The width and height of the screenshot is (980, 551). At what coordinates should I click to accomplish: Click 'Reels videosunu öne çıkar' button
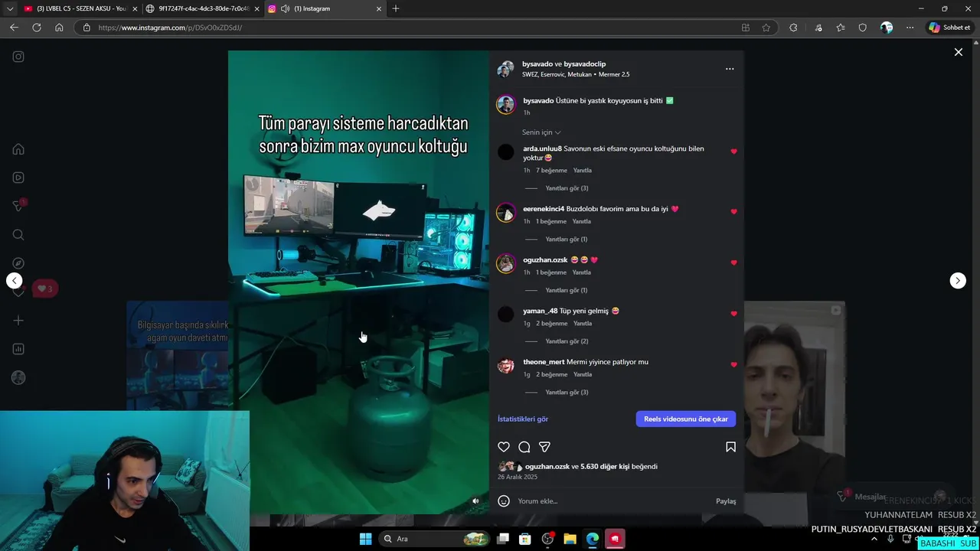click(686, 419)
